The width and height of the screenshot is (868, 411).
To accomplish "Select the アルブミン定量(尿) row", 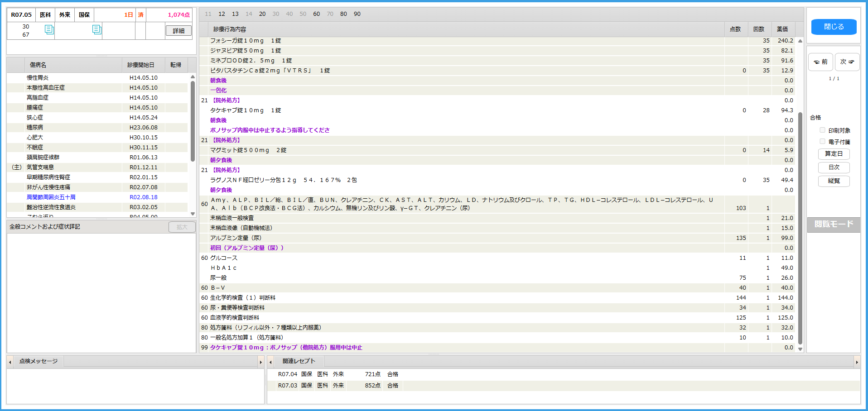I will pyautogui.click(x=497, y=238).
